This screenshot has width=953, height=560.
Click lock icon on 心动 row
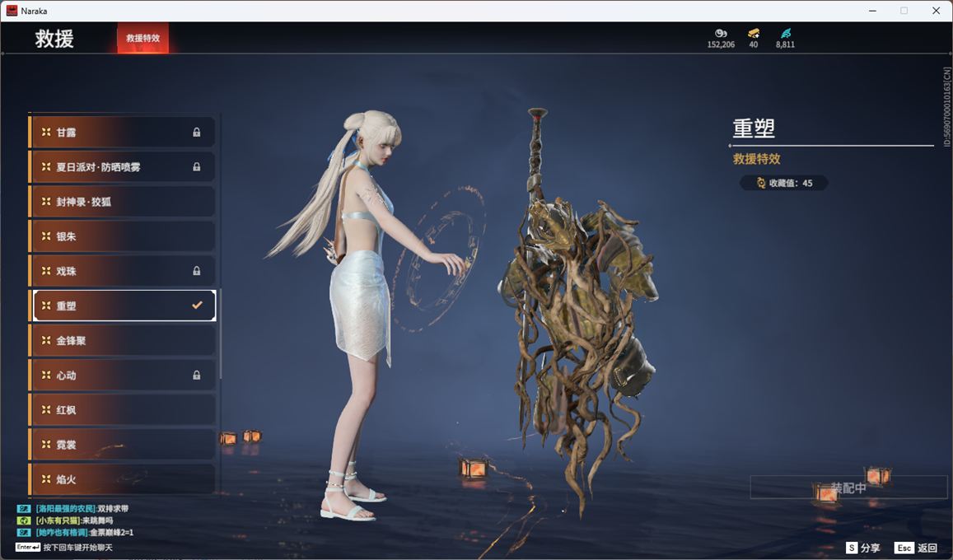[x=196, y=376]
